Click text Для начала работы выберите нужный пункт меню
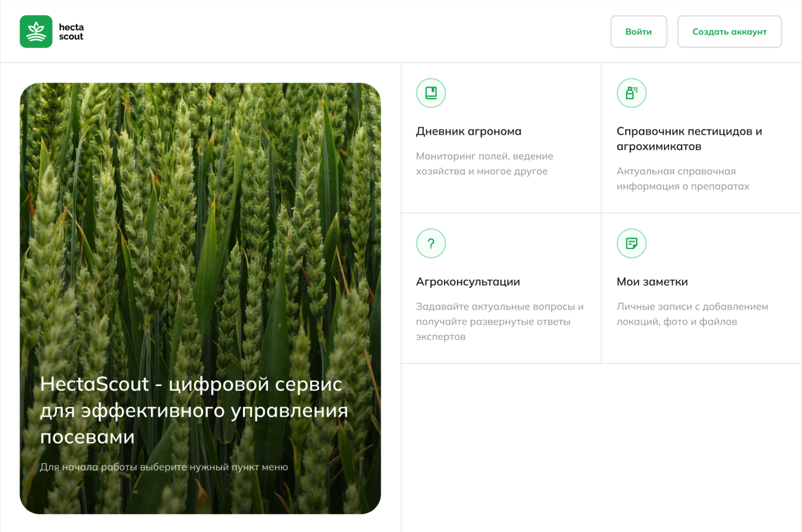Screen dimensions: 802x532 (x=164, y=467)
